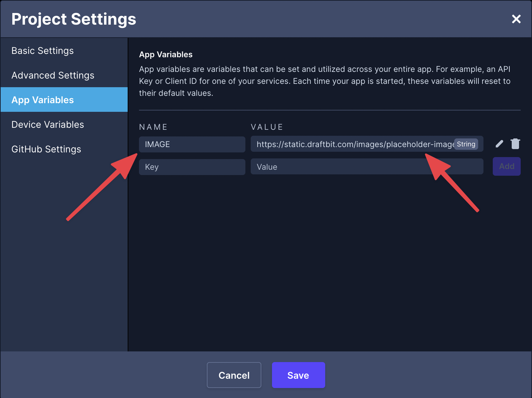
Task: Go to Device Variables section
Action: pos(48,124)
